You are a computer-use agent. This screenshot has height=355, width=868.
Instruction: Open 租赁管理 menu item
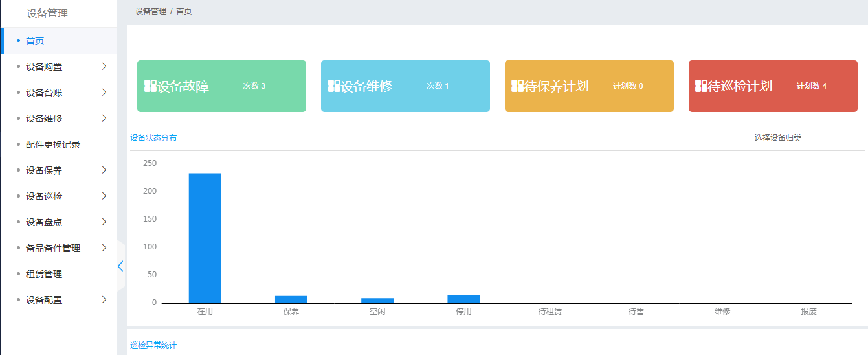[x=44, y=274]
